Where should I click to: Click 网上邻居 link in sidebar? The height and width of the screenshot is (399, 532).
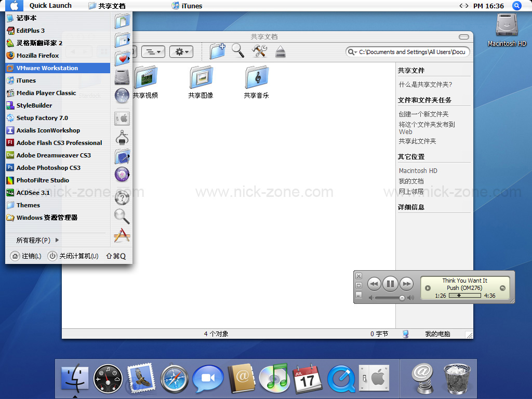pos(411,192)
